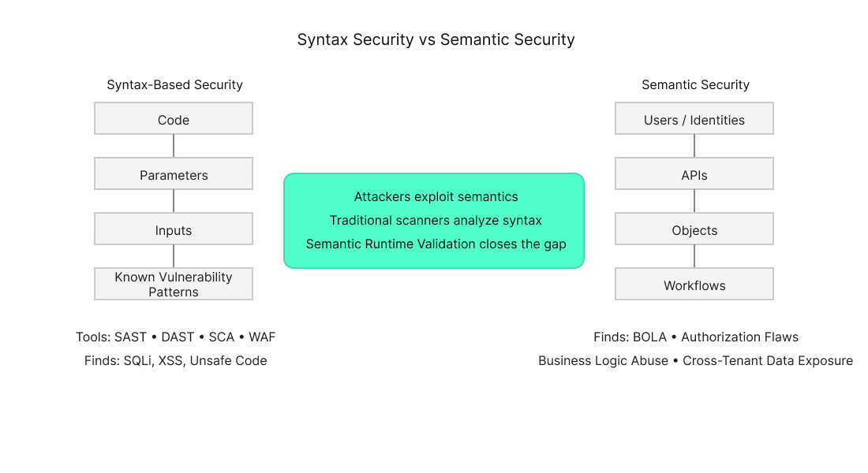
Task: Select the main title Syntax Security vs Semantic Security
Action: coord(436,39)
